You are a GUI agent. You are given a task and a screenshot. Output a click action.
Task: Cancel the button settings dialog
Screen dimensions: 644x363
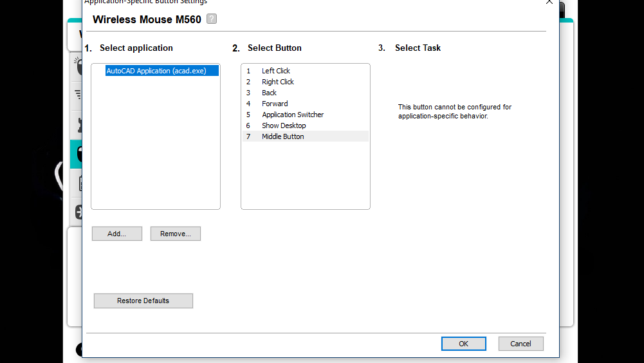tap(520, 344)
